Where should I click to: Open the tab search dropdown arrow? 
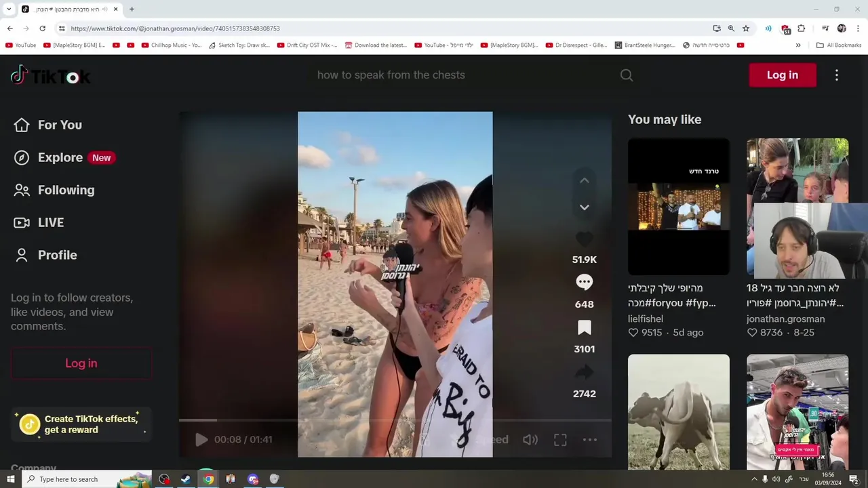click(9, 9)
